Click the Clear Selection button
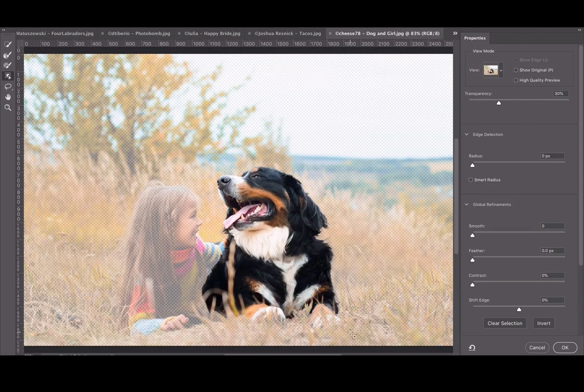Image resolution: width=584 pixels, height=392 pixels. (505, 323)
